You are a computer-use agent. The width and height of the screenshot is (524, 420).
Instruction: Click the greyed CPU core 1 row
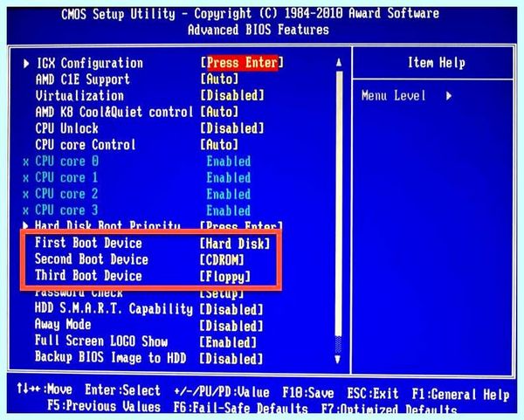[137, 177]
